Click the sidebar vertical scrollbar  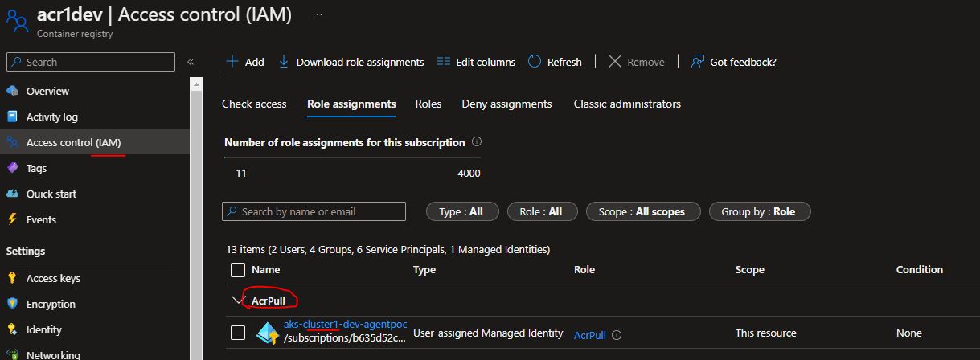(x=196, y=217)
